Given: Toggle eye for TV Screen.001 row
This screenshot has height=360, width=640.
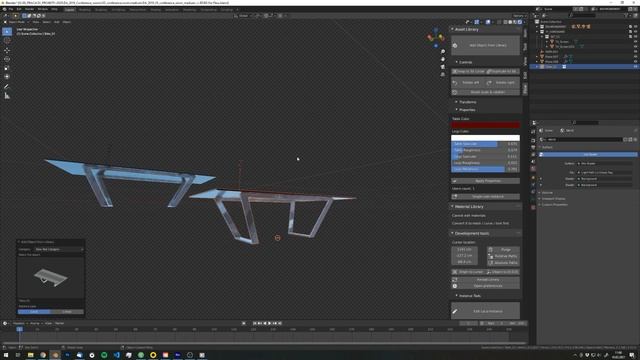Looking at the screenshot, I should point(636,47).
